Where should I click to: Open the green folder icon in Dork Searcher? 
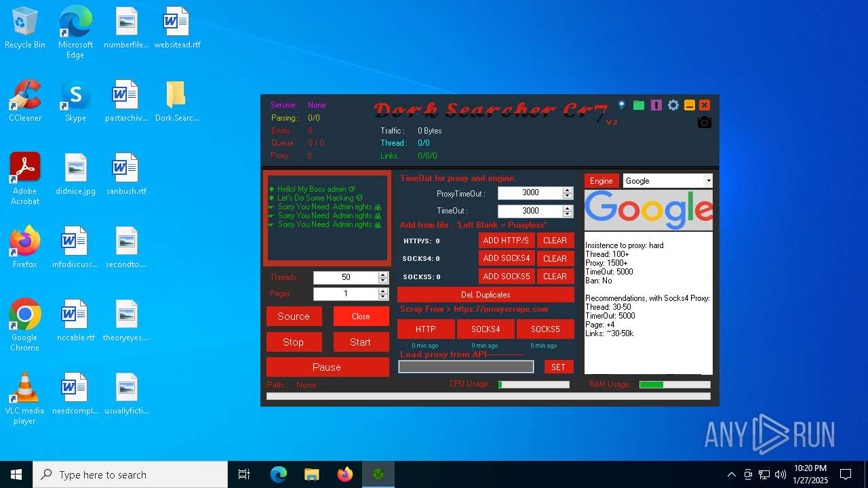click(639, 105)
